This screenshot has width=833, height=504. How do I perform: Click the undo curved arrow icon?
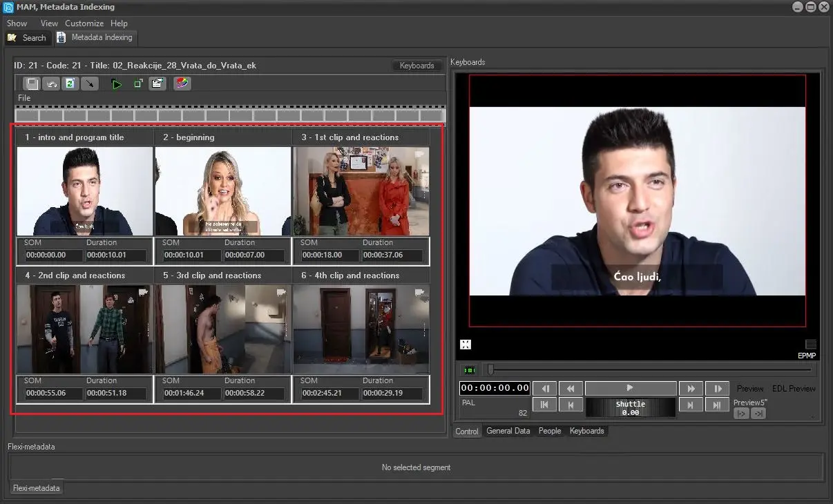51,84
